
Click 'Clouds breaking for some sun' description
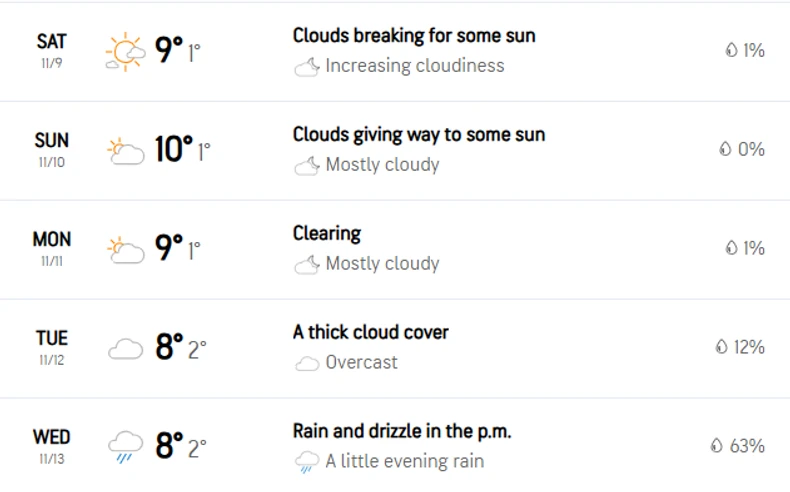[413, 36]
